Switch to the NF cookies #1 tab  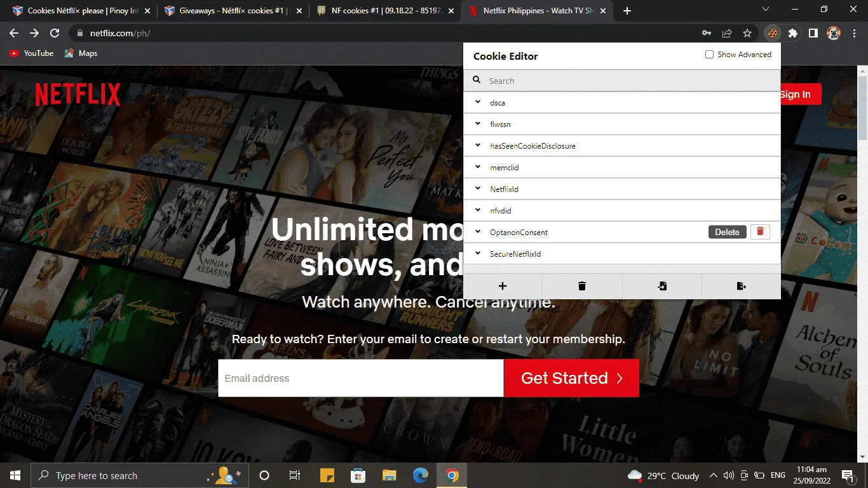(x=385, y=11)
